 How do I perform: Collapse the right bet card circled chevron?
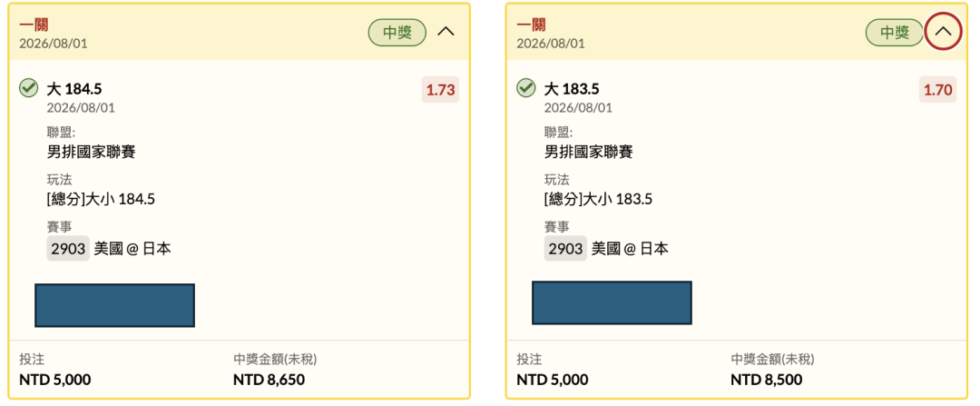click(x=943, y=32)
